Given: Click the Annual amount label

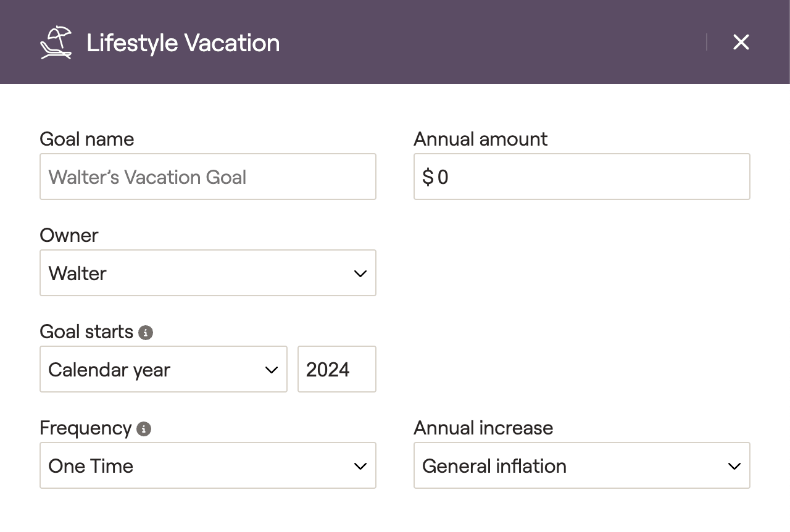Looking at the screenshot, I should tap(480, 139).
